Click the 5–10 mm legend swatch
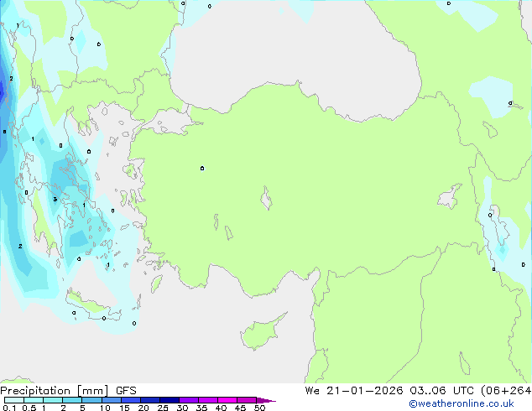 tap(91, 400)
